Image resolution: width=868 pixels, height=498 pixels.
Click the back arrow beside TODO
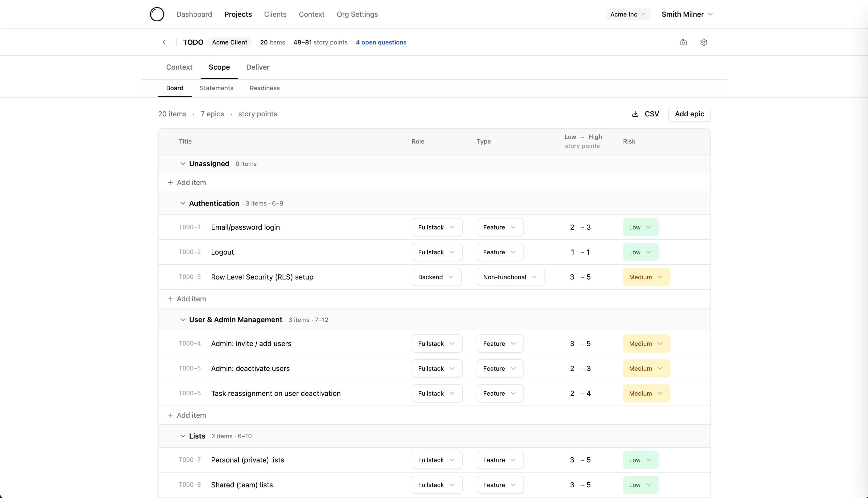(x=164, y=42)
